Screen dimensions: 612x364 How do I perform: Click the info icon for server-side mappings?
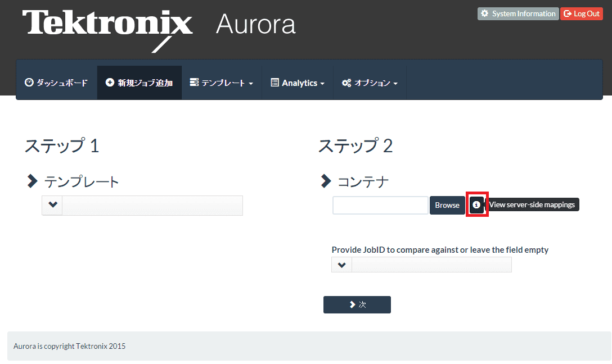pos(476,204)
